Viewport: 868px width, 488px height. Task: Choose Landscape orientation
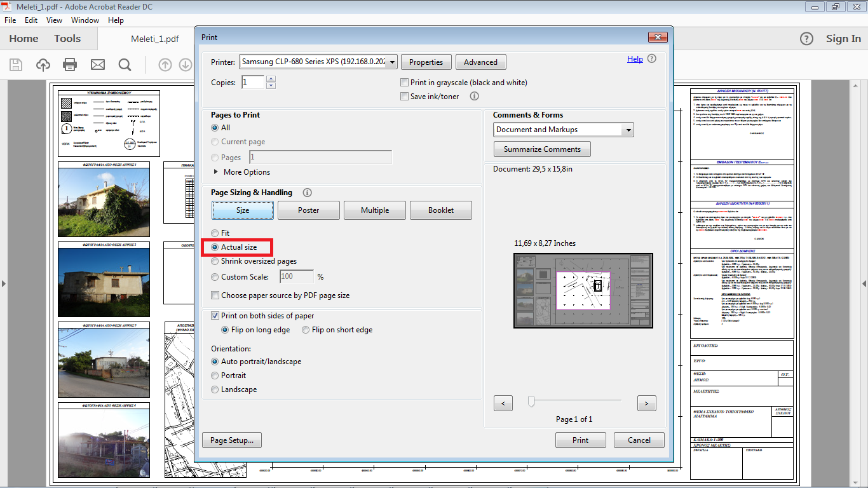tap(215, 390)
